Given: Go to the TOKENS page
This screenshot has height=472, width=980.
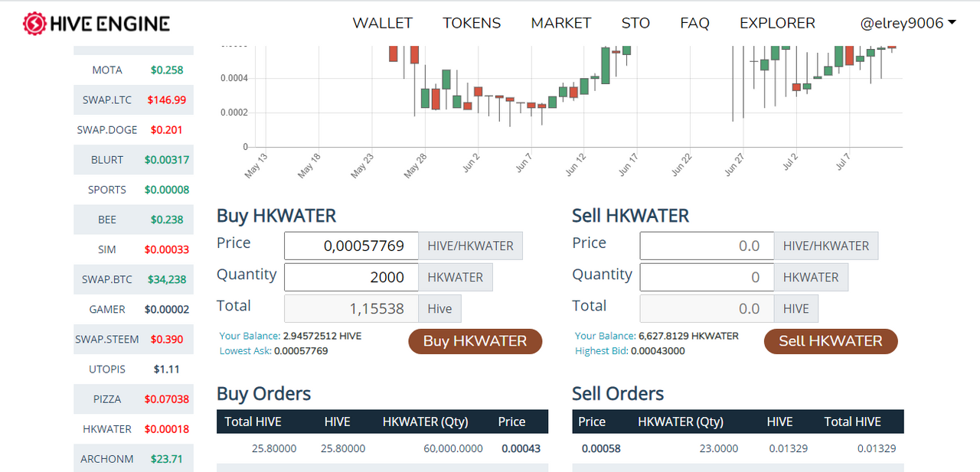Looking at the screenshot, I should pos(472,23).
